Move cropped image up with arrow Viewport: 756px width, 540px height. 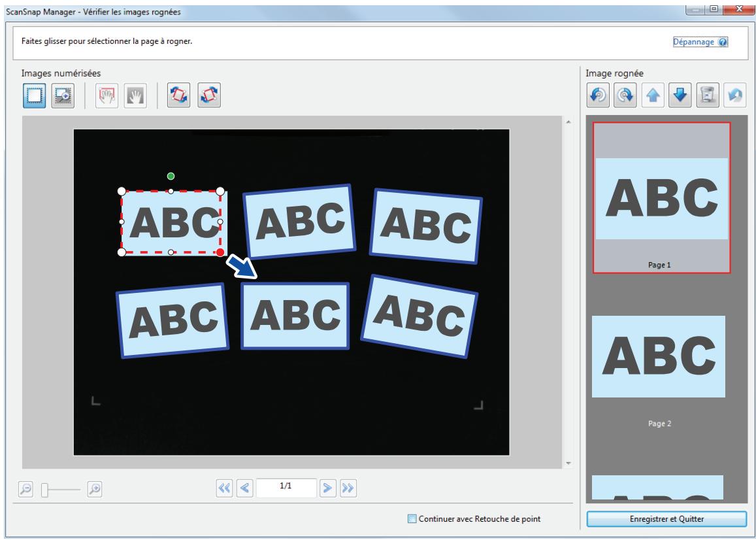tap(653, 95)
